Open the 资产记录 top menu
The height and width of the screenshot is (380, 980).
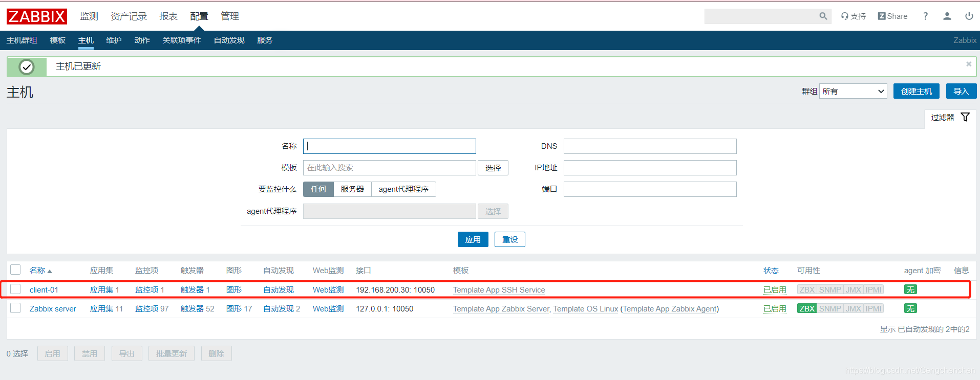point(129,16)
